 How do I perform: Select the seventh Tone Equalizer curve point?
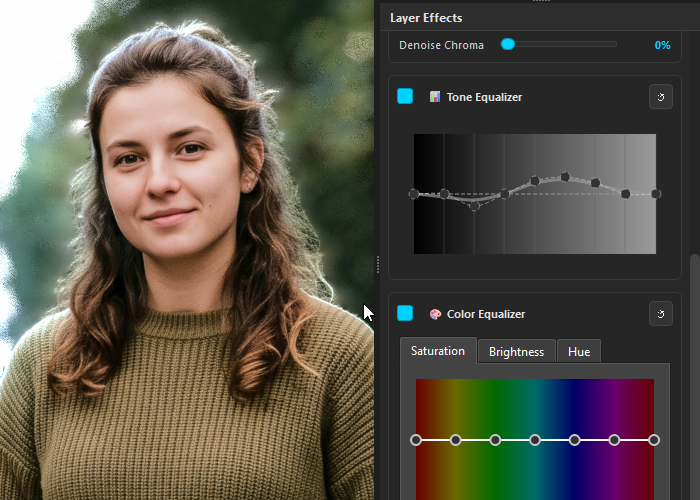[595, 183]
